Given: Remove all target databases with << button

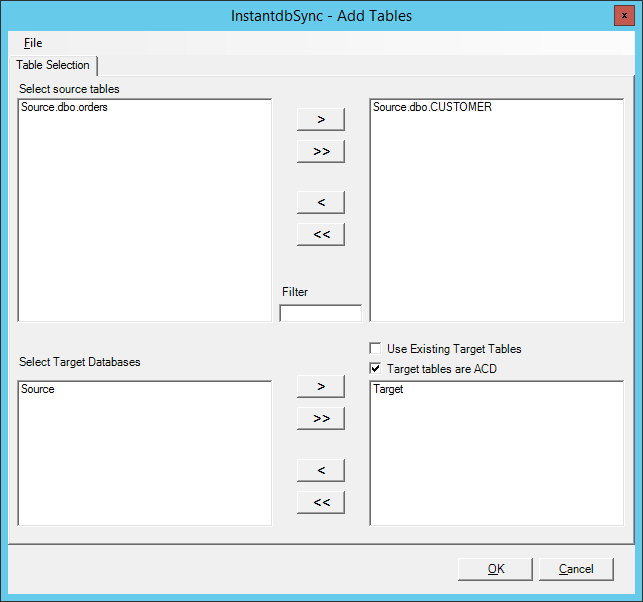Looking at the screenshot, I should [321, 502].
